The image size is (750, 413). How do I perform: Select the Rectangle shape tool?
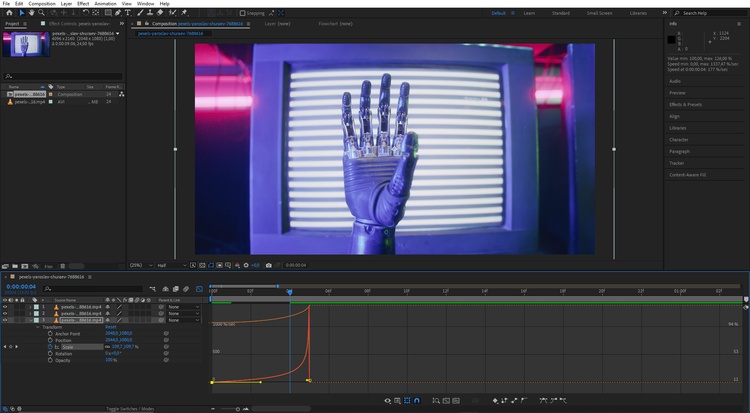click(x=108, y=13)
